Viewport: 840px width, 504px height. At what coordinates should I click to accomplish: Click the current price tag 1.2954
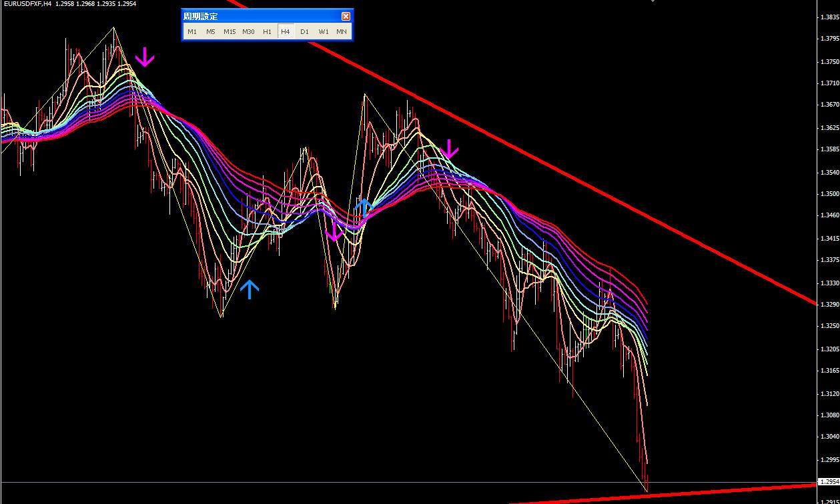(x=829, y=481)
